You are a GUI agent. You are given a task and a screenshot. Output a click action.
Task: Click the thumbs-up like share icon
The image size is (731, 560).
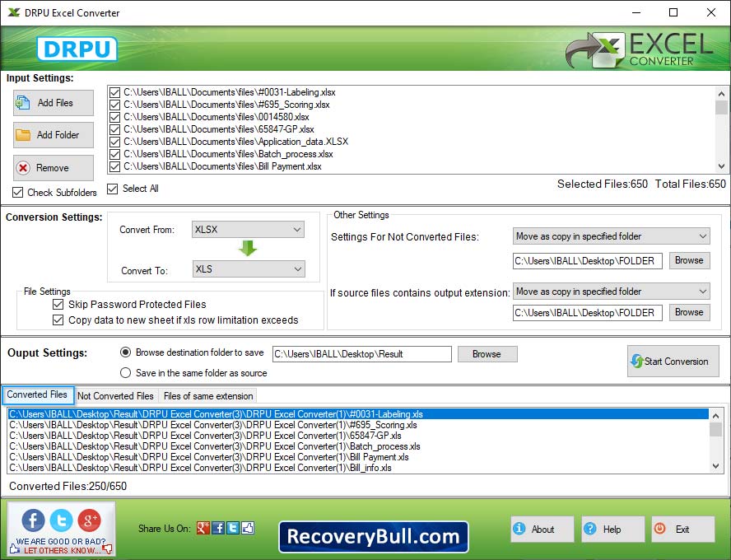pos(248,528)
